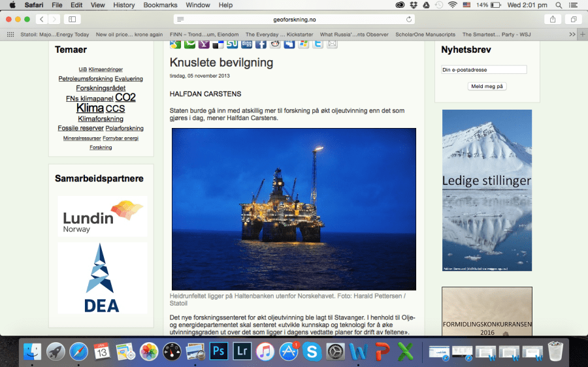
Task: Open the DEA partner logo
Action: (103, 278)
